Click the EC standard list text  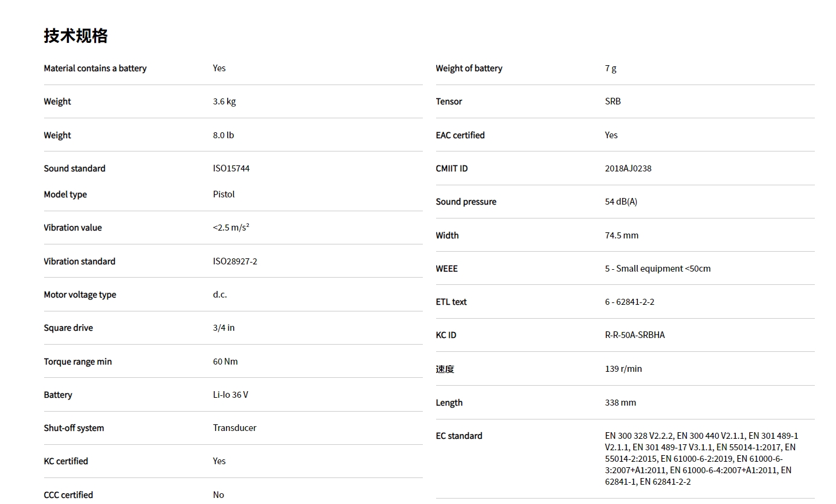click(701, 459)
